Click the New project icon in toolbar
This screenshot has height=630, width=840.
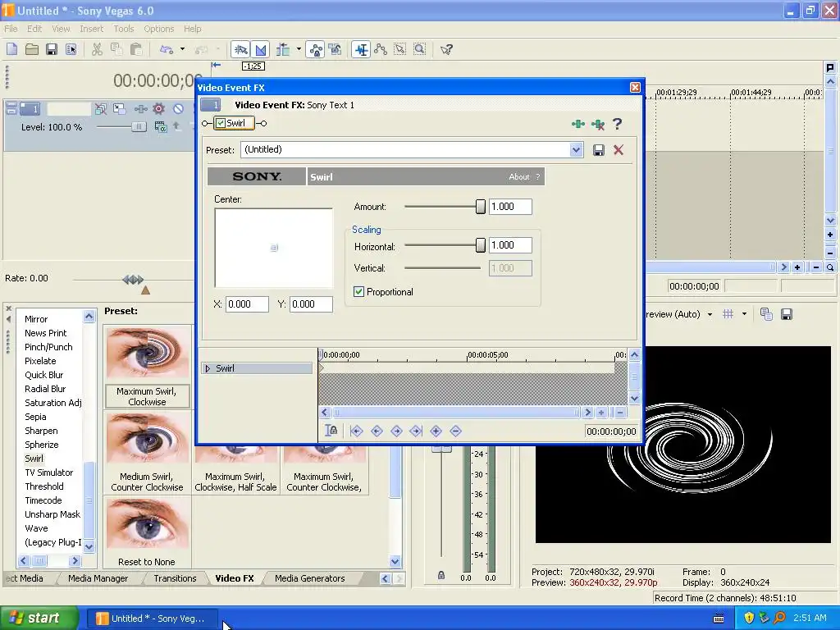click(11, 50)
